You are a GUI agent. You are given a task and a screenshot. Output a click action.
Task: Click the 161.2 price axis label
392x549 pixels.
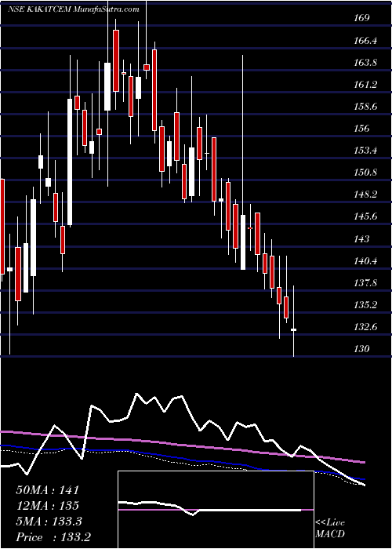[366, 85]
